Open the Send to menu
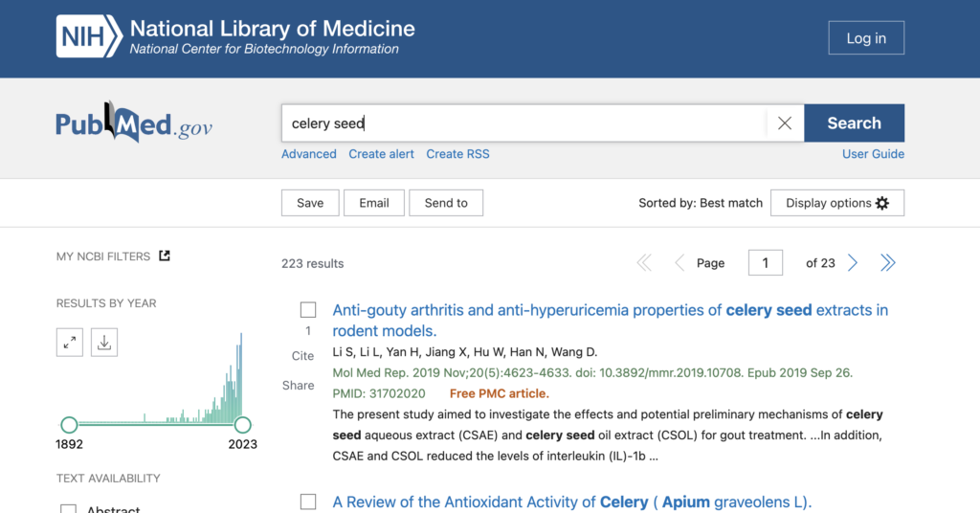Viewport: 980px width, 513px height. [446, 203]
